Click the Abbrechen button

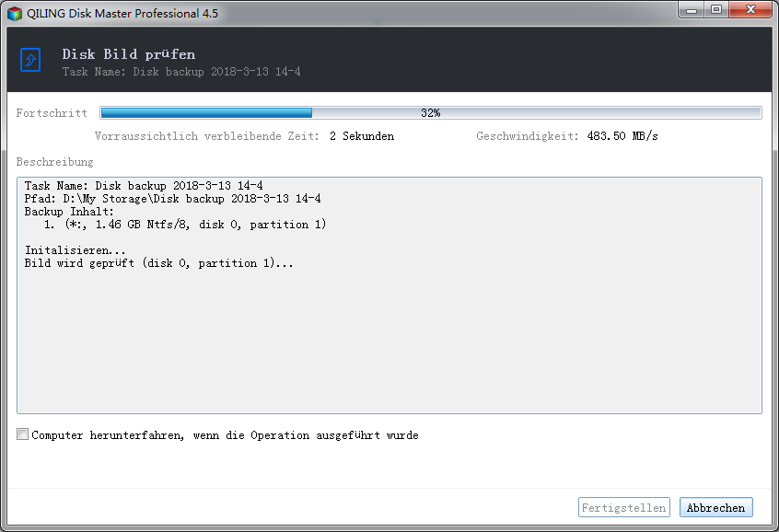click(x=715, y=507)
